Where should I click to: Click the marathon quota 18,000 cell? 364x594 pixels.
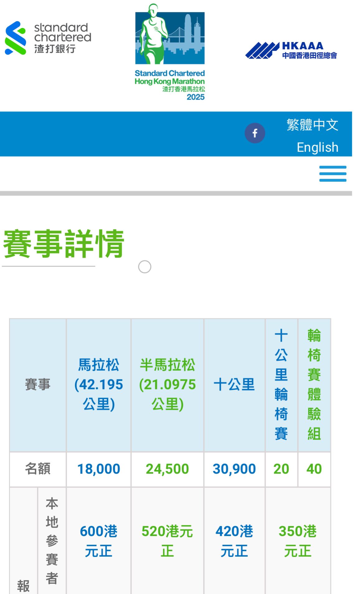click(99, 469)
